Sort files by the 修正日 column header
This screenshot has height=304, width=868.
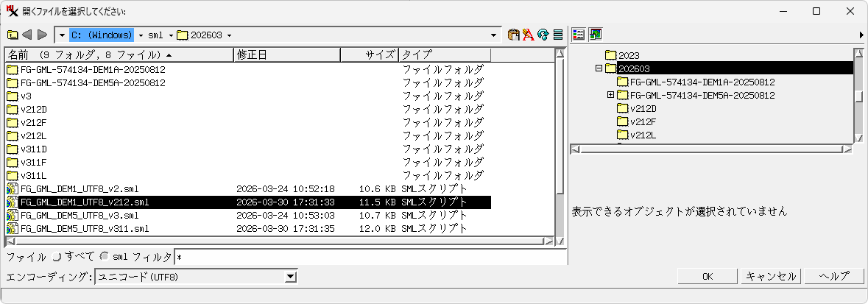click(x=286, y=55)
